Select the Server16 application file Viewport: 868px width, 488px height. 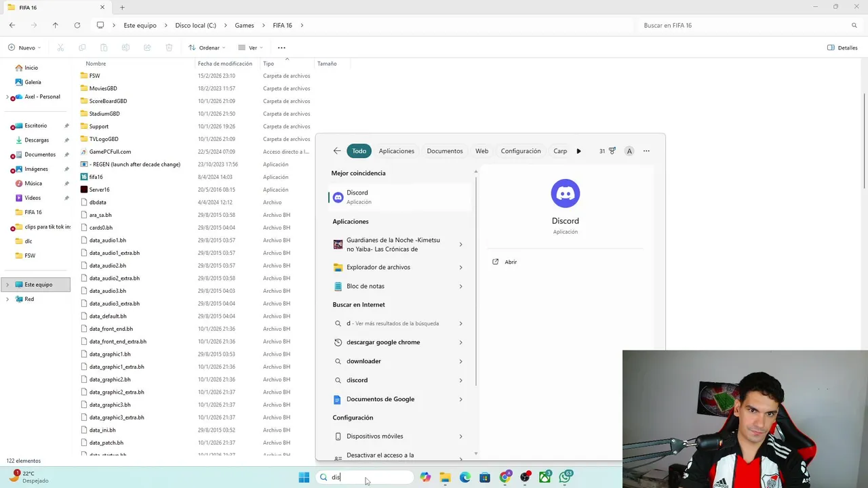pyautogui.click(x=99, y=190)
